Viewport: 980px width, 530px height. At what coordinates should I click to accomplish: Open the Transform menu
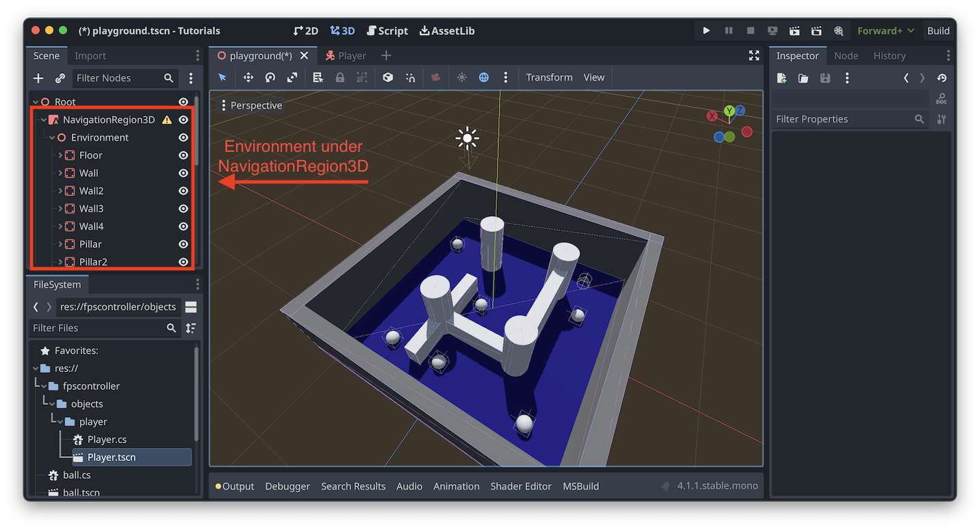[x=549, y=77]
